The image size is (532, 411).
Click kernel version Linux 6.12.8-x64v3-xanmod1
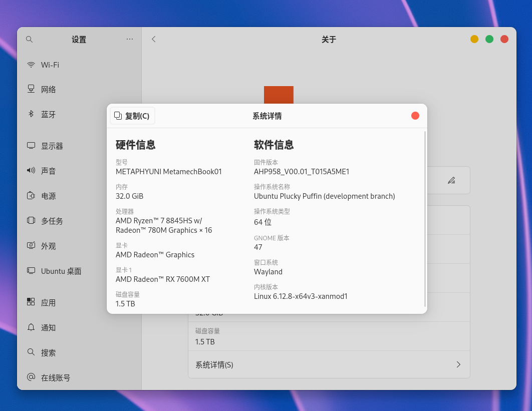click(x=301, y=296)
